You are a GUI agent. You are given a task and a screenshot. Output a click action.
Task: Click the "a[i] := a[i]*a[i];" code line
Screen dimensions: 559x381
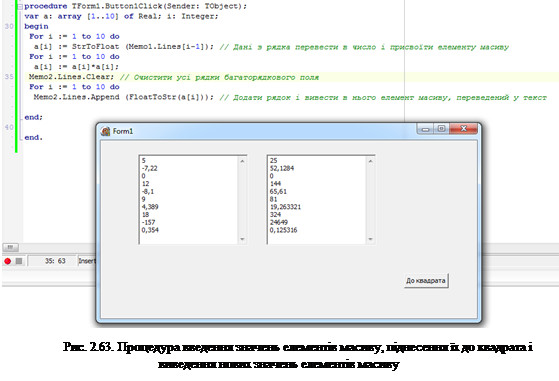tap(76, 67)
